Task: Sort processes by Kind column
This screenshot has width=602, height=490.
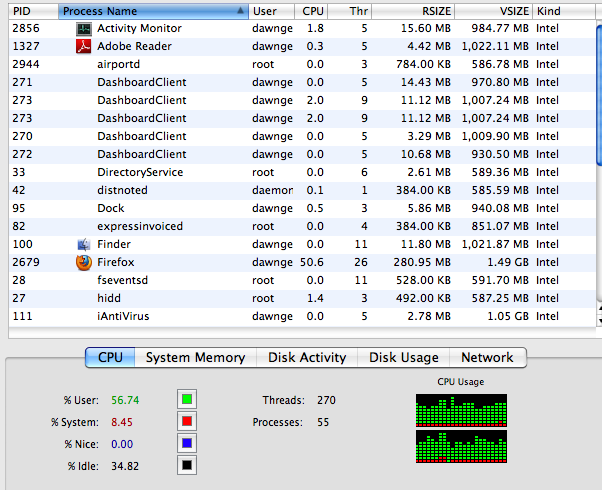Action: point(563,11)
